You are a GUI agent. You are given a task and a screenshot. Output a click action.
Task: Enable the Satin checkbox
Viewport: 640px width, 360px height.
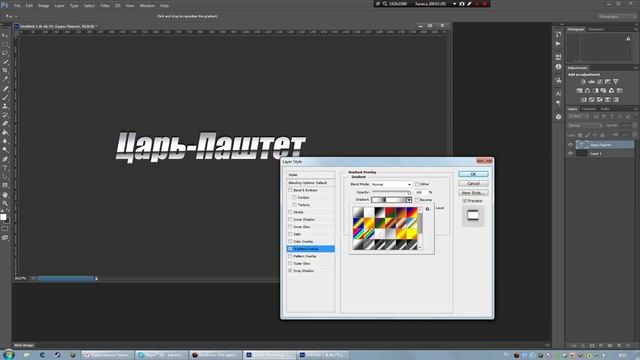pyautogui.click(x=290, y=234)
